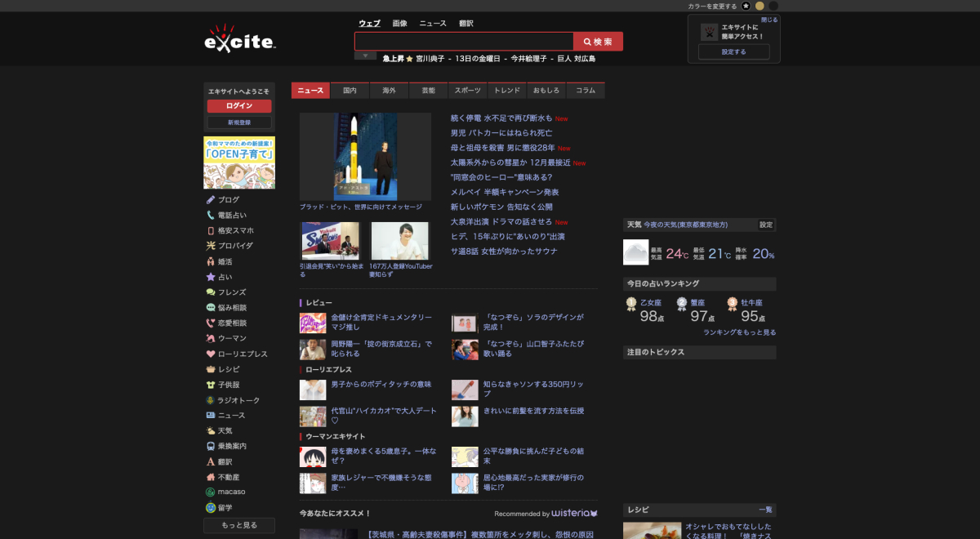Close the quick-access box via 閉じる

point(769,20)
